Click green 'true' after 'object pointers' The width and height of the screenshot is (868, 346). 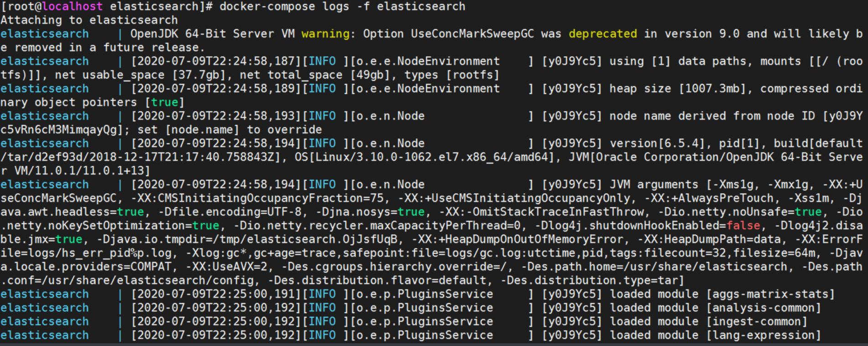click(165, 102)
